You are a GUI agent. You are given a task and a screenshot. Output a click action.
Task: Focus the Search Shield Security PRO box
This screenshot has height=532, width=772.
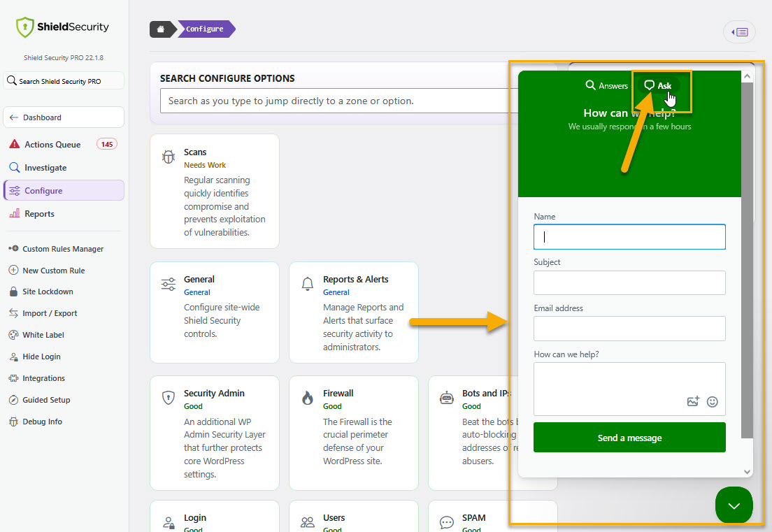[x=64, y=80]
